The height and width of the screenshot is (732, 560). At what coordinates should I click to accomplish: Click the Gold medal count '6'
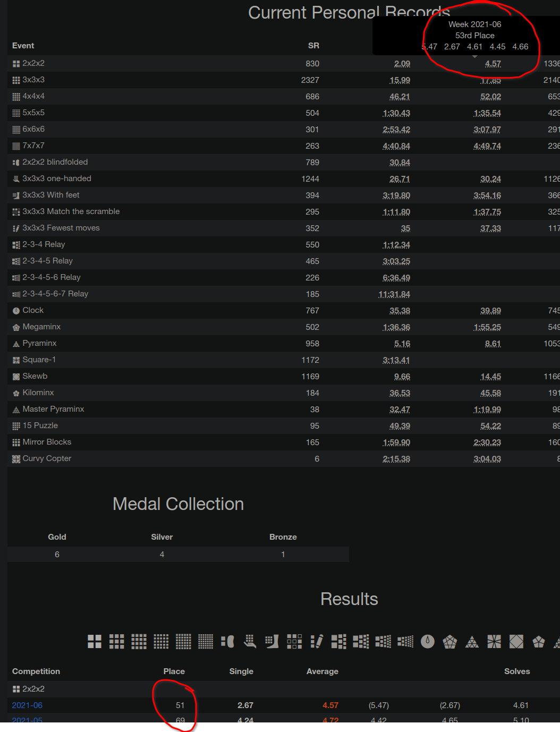pos(57,555)
